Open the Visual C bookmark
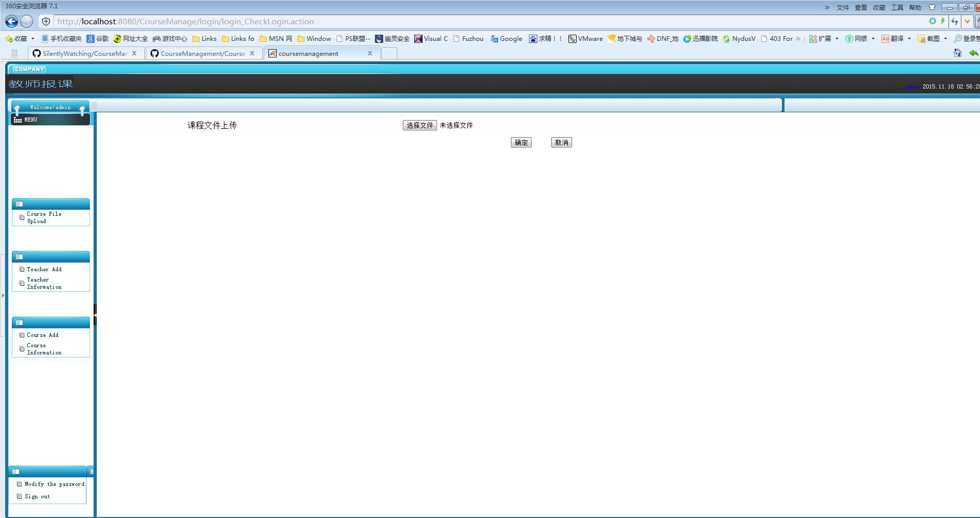 431,39
